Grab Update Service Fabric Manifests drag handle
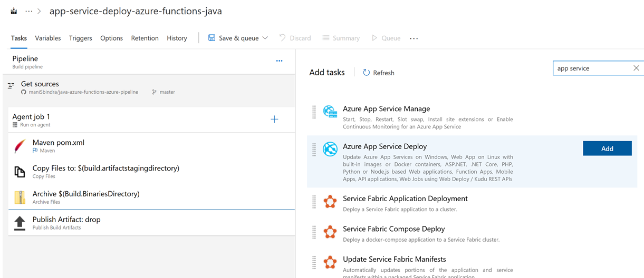 [314, 262]
